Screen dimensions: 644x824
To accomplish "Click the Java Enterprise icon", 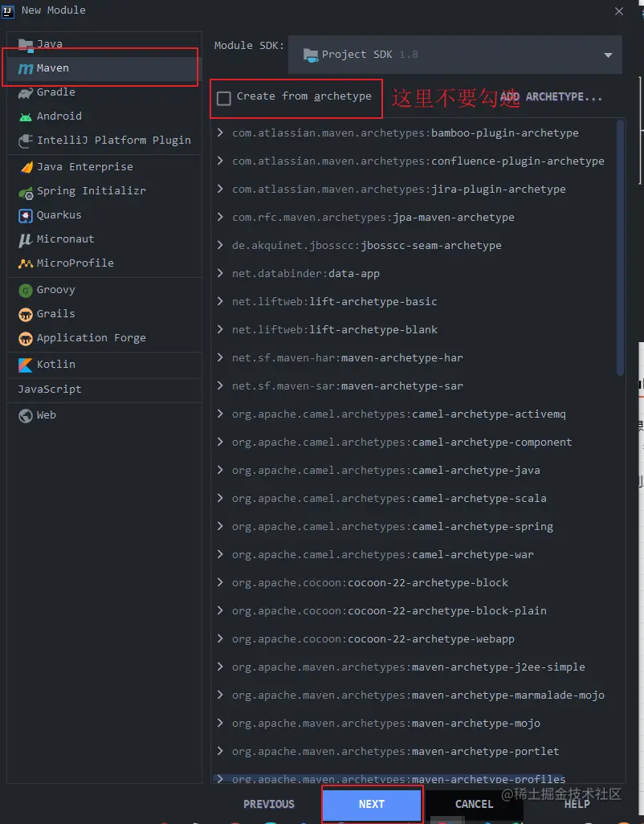I will [x=26, y=167].
